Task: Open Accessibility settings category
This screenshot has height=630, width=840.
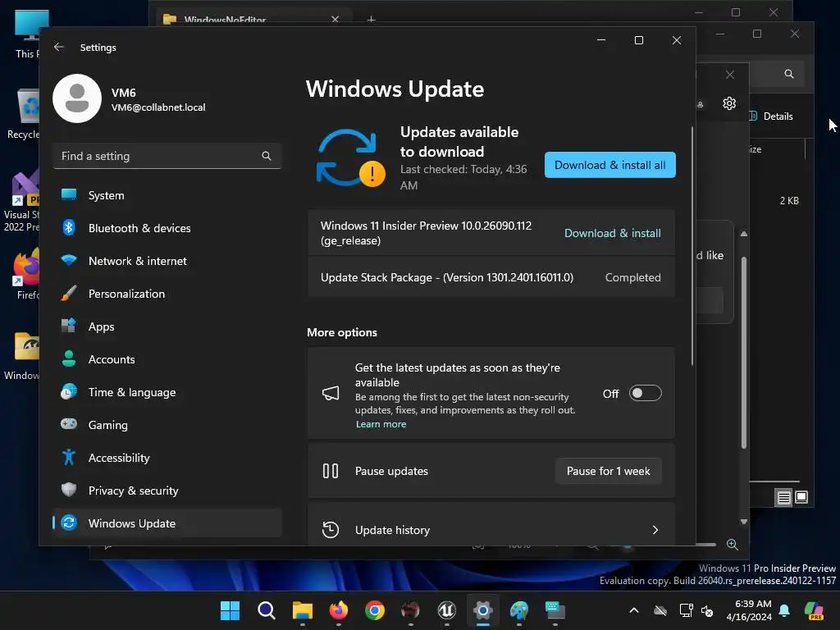Action: [x=167, y=458]
